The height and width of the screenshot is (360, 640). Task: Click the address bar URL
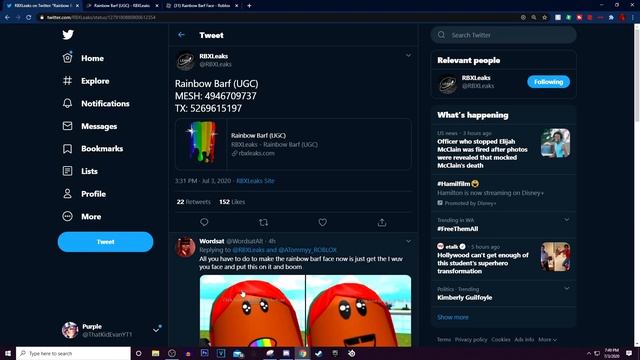tap(101, 18)
